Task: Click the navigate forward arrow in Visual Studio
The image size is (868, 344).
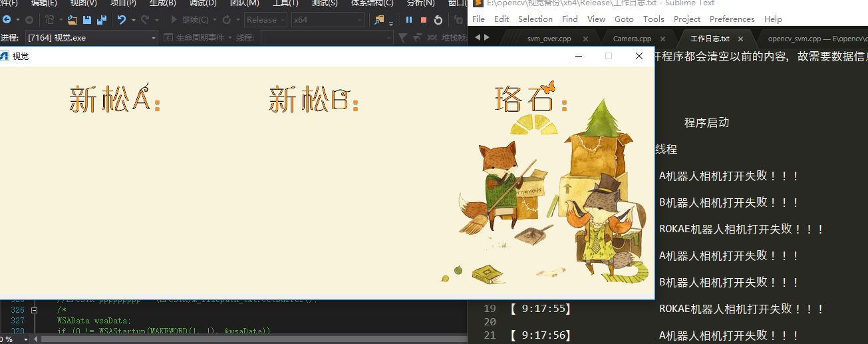Action: [29, 20]
